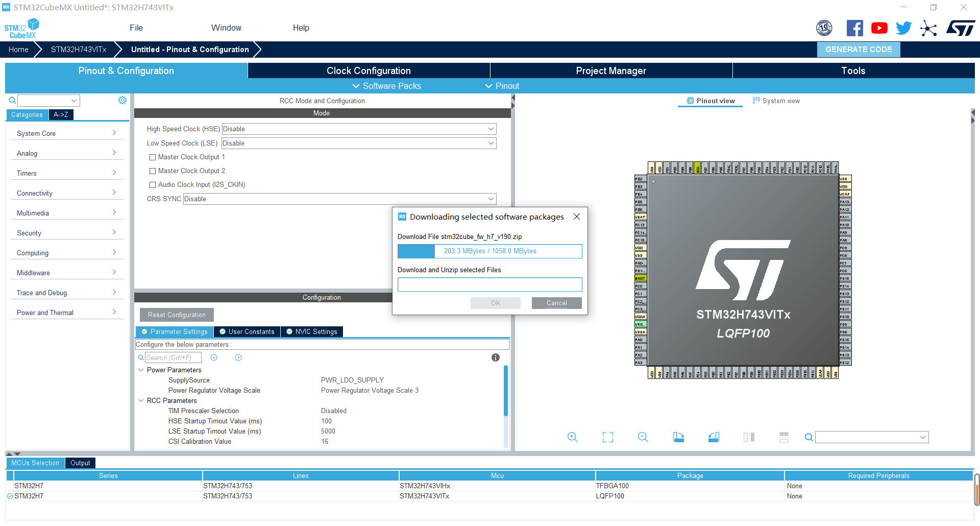Open the Window menu

(x=226, y=28)
